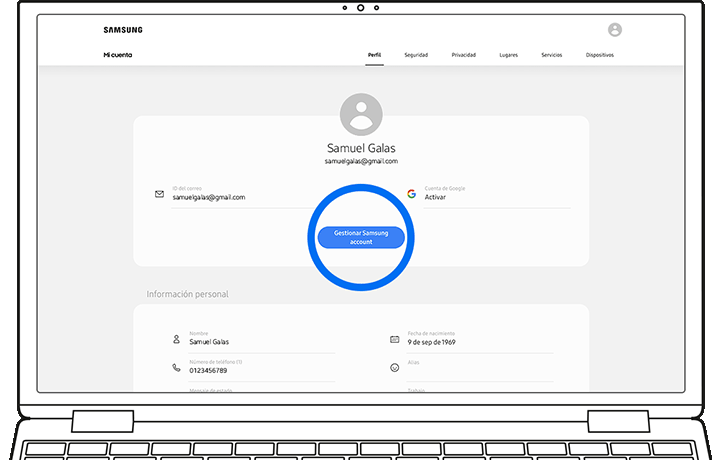Select the Perfil tab
720x460 pixels.
(374, 55)
